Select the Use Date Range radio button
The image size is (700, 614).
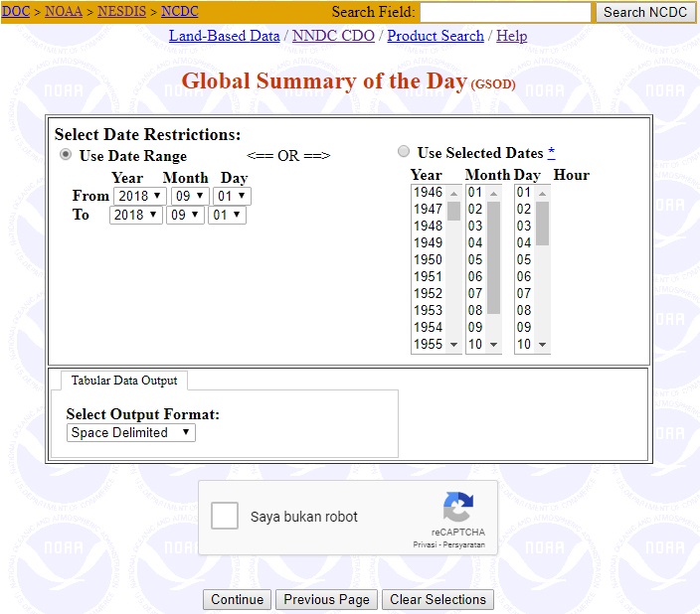tap(66, 155)
